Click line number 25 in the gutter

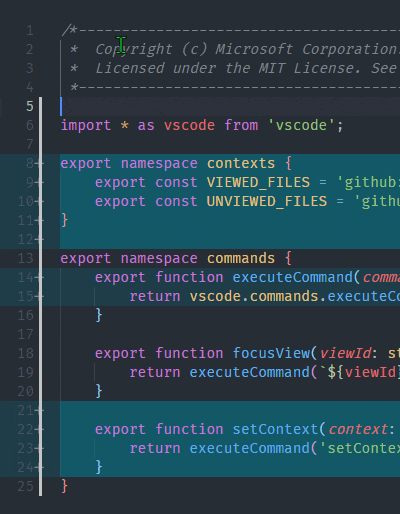tap(26, 486)
